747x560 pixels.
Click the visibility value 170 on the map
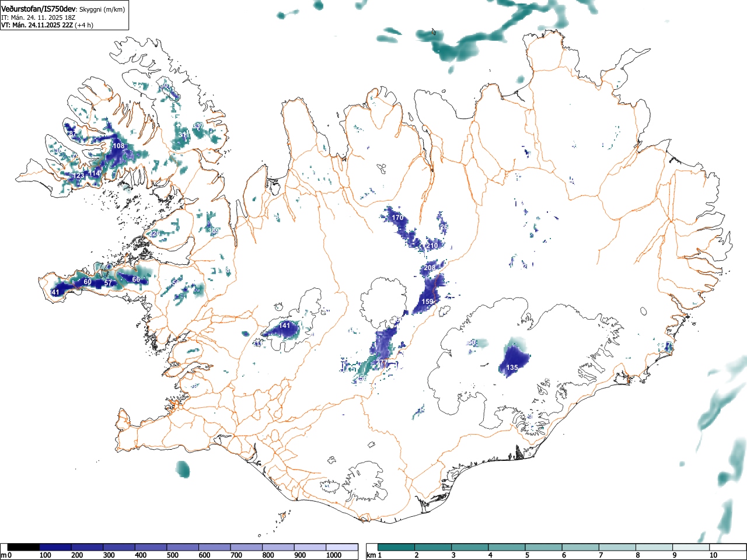pos(397,218)
